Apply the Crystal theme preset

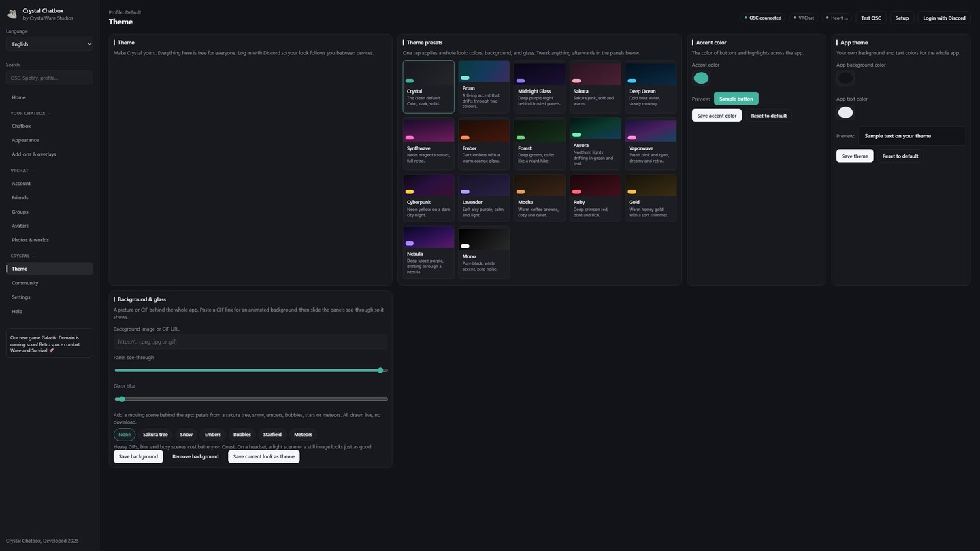(428, 86)
